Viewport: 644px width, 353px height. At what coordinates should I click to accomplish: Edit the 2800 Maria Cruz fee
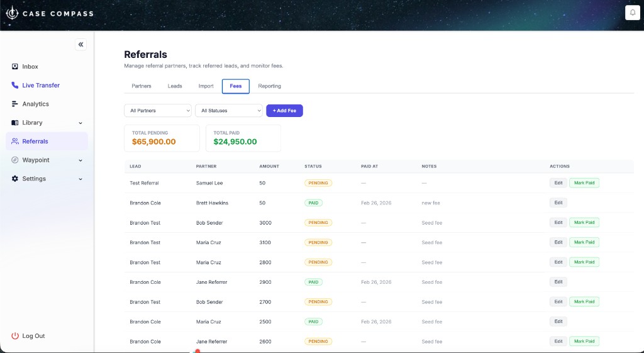pos(558,262)
